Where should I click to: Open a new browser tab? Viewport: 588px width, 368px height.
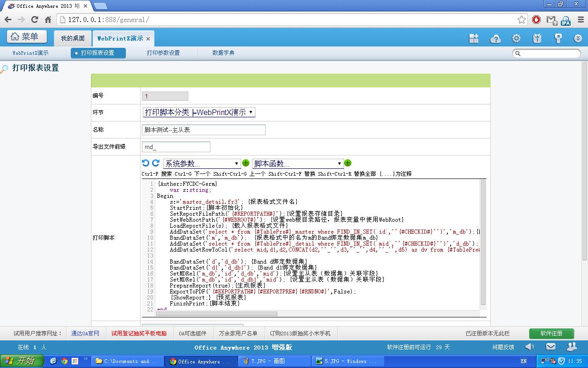[x=101, y=6]
